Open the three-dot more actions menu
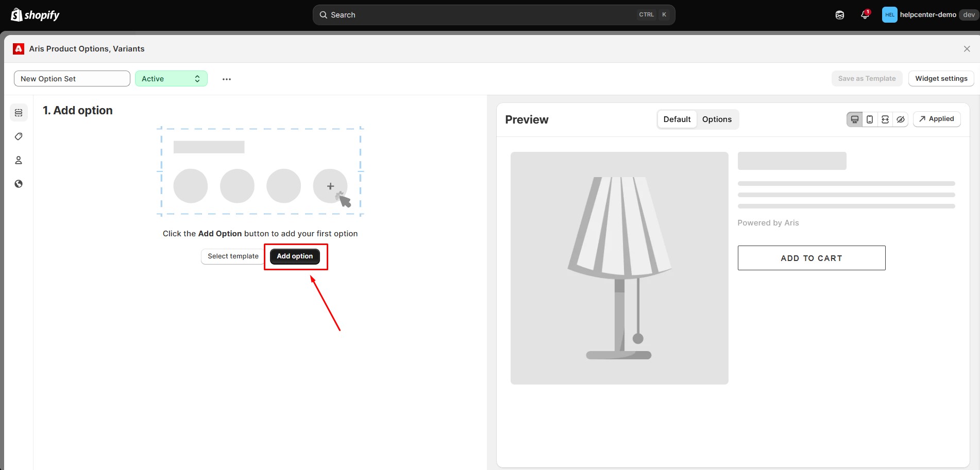The image size is (980, 470). 227,79
